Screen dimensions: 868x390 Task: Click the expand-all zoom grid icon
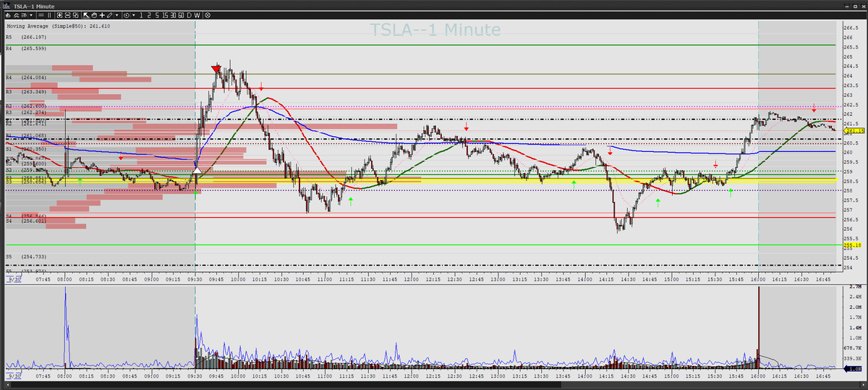[59, 15]
